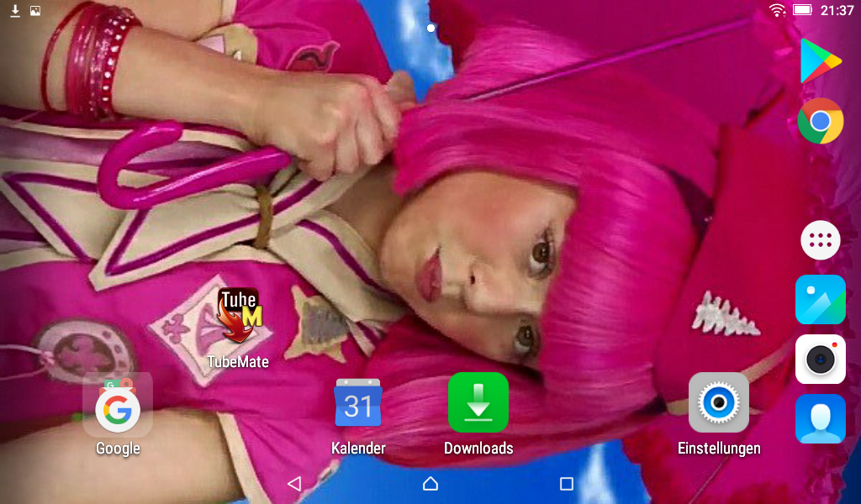Image resolution: width=861 pixels, height=504 pixels.
Task: Tap the Recent apps square button
Action: click(x=566, y=483)
